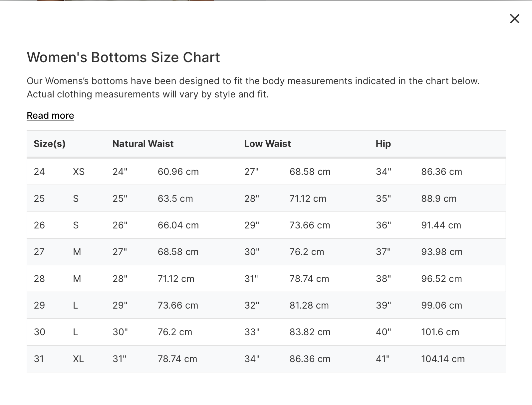Click the Natural Waist column header
The image size is (532, 405).
[x=143, y=144]
